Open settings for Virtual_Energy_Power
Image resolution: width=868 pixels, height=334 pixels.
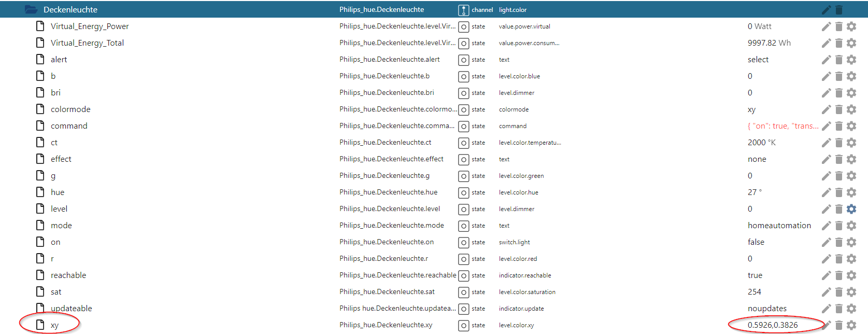851,26
